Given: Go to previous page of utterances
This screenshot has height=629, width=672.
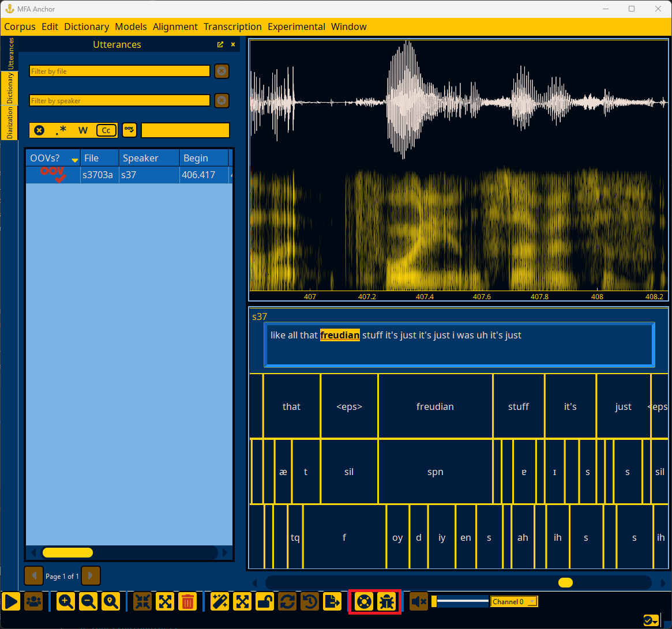Looking at the screenshot, I should pyautogui.click(x=34, y=576).
